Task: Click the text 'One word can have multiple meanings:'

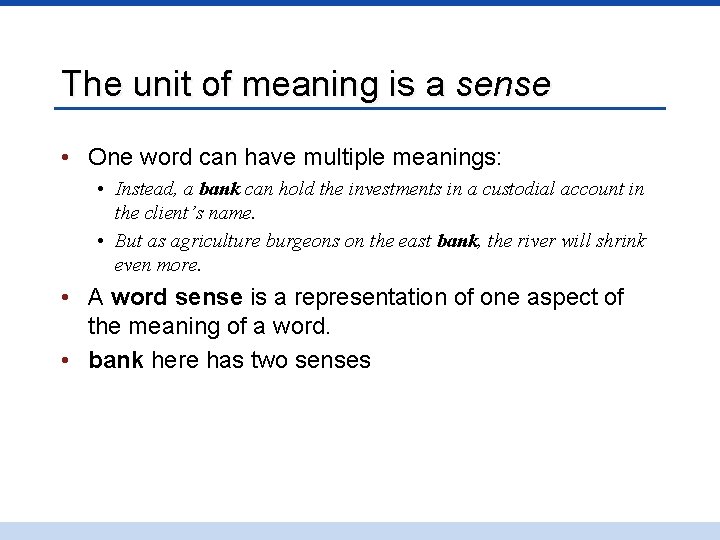Action: tap(294, 158)
